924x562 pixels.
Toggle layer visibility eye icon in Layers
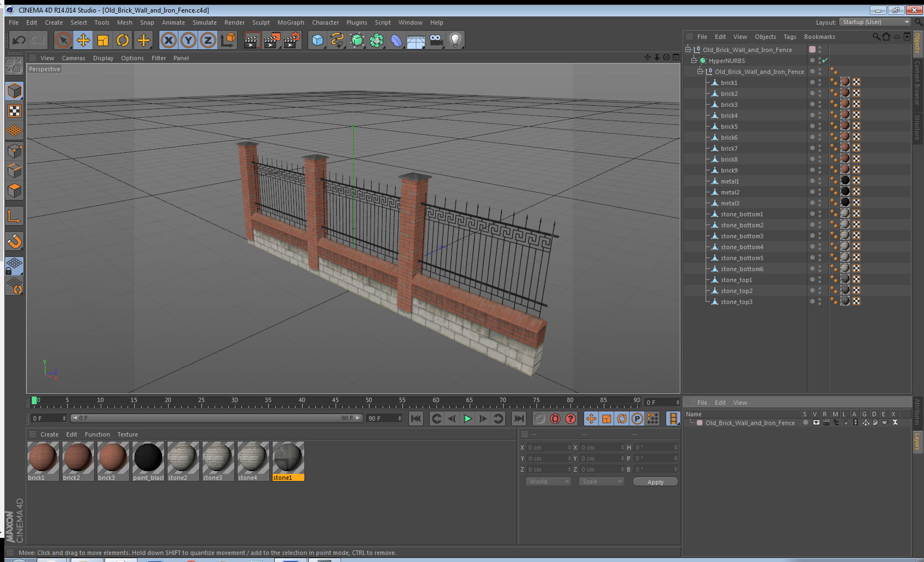point(816,422)
